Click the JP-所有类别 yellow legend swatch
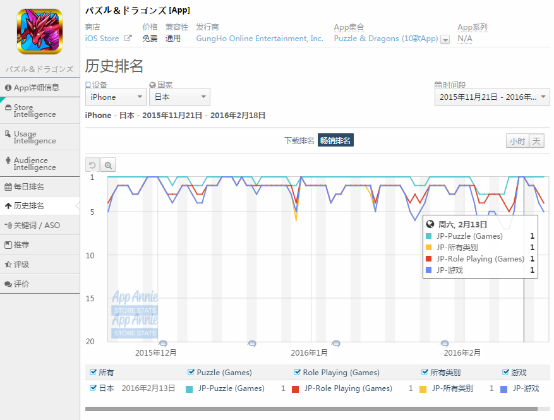Image resolution: width=554 pixels, height=420 pixels. tap(423, 389)
